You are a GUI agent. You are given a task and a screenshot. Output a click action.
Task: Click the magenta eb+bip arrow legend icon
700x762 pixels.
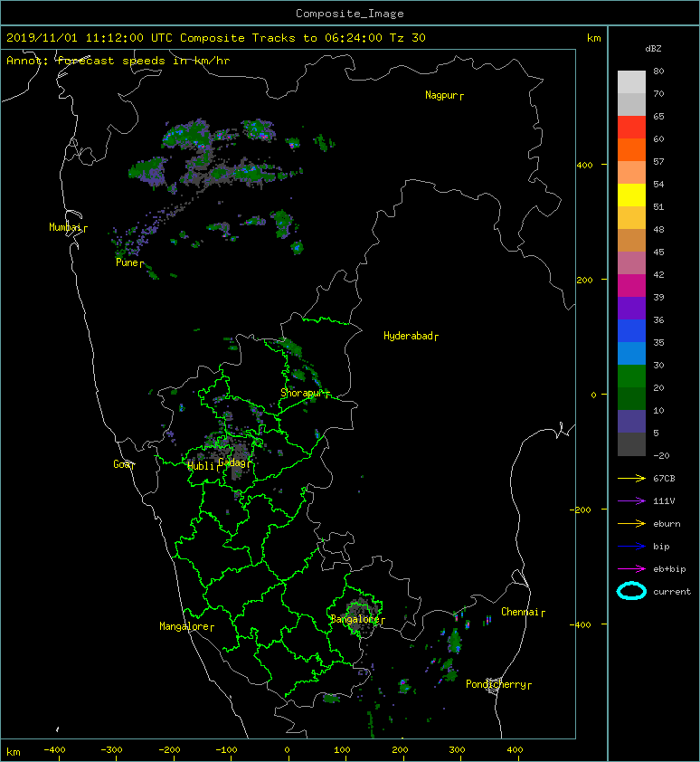(x=631, y=569)
